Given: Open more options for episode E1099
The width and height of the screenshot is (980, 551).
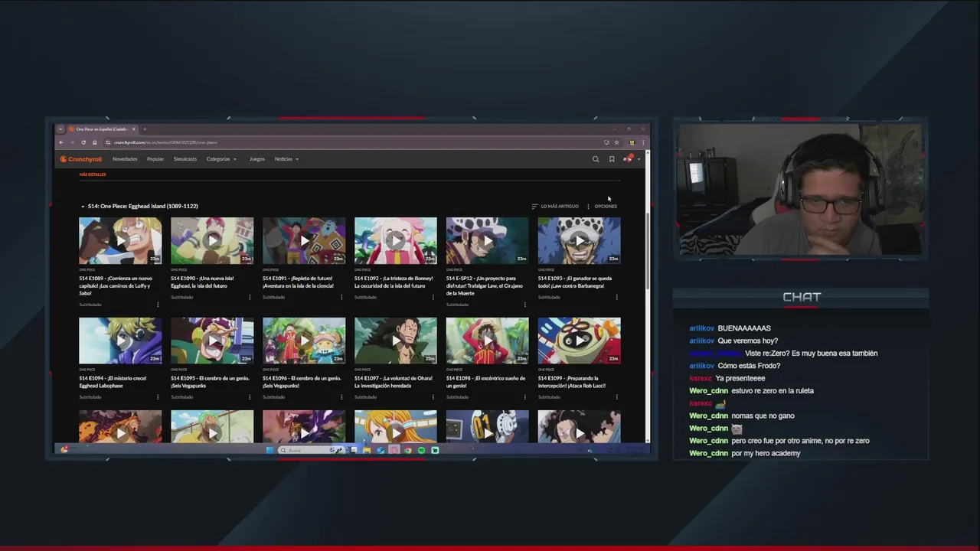Looking at the screenshot, I should 617,397.
